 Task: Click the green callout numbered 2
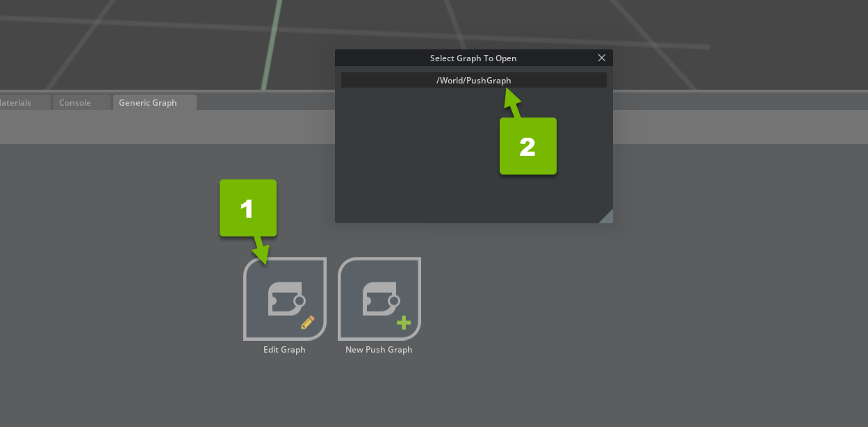[528, 146]
